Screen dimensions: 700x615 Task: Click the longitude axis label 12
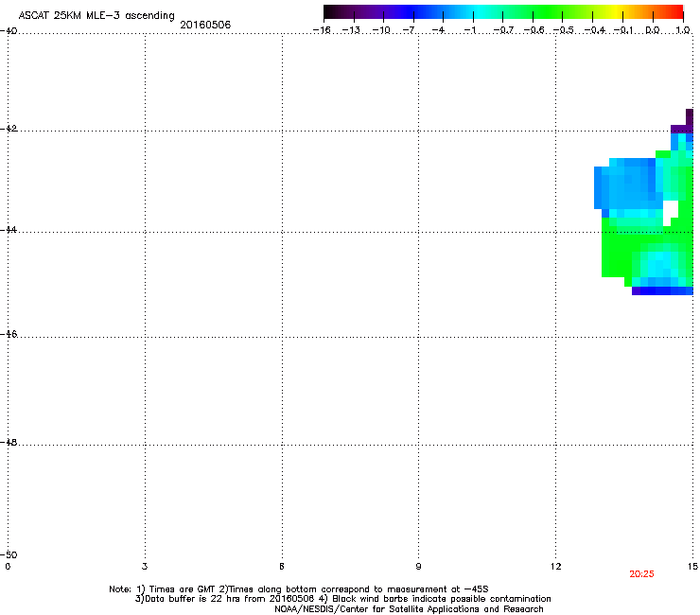[556, 567]
